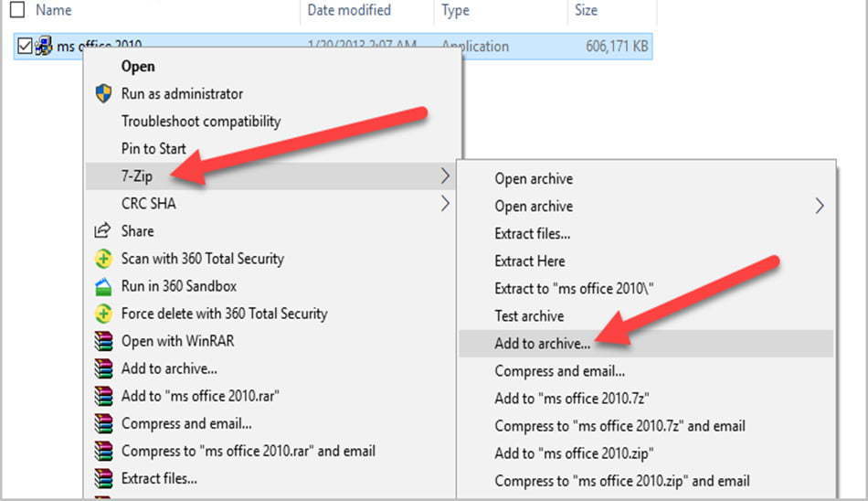Image resolution: width=868 pixels, height=501 pixels.
Task: Click the WinRAR books icon beside left-menu Add to archive...
Action: 103,368
